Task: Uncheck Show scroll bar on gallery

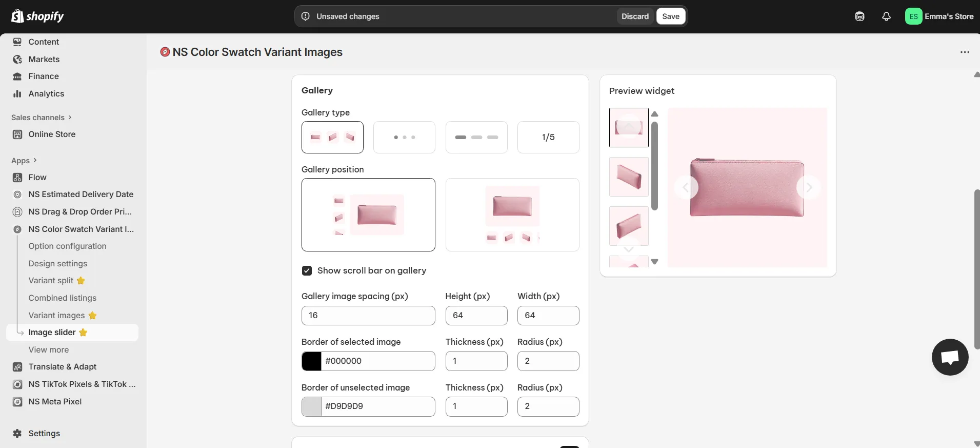Action: 307,271
